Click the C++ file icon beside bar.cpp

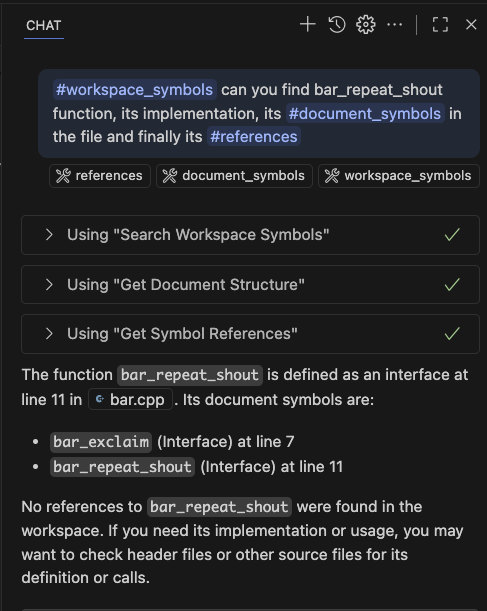[100, 399]
